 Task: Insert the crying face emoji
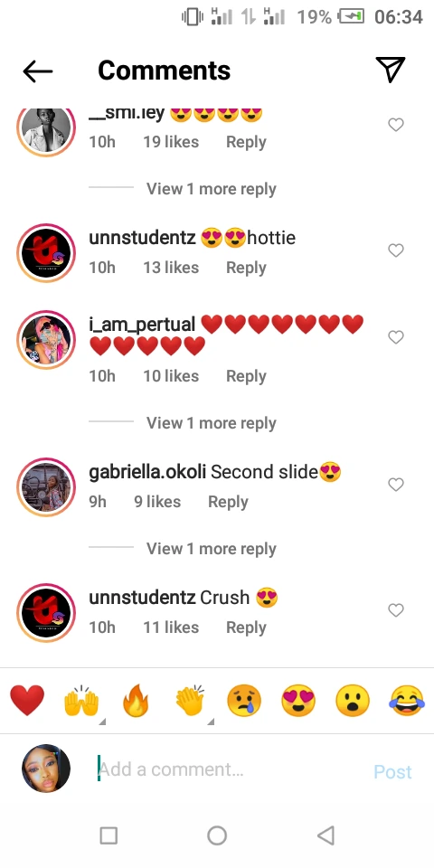pyautogui.click(x=244, y=701)
